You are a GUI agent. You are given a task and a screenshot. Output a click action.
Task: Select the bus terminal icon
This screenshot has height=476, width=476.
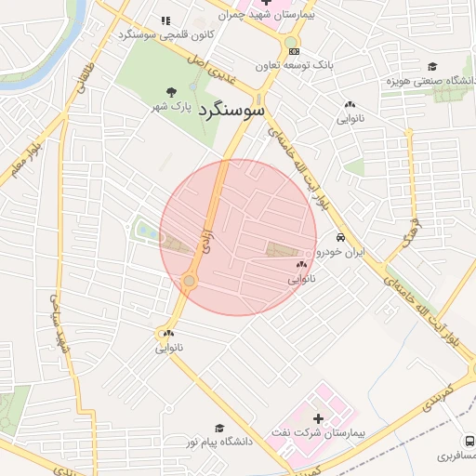tap(469, 441)
